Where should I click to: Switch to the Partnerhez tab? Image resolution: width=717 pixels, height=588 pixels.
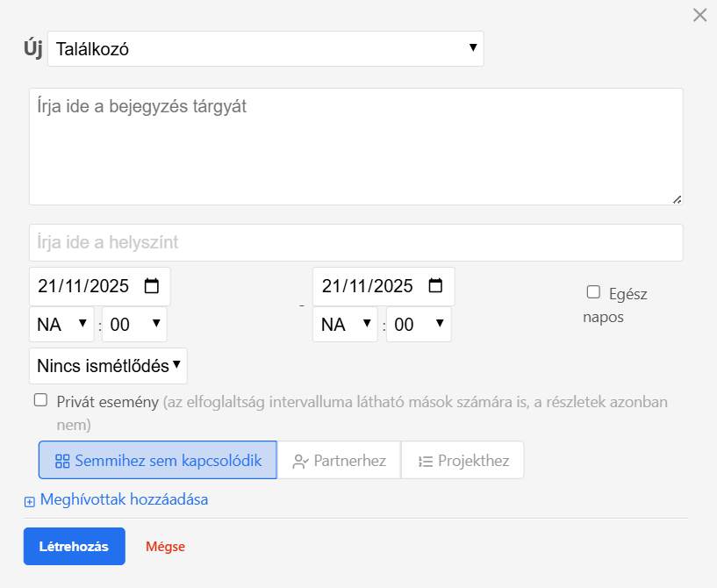[x=338, y=459]
